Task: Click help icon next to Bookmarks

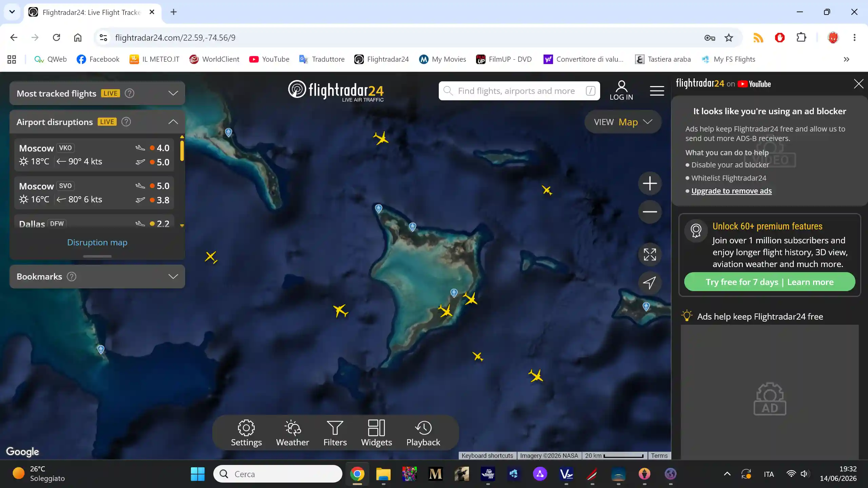Action: (x=72, y=277)
